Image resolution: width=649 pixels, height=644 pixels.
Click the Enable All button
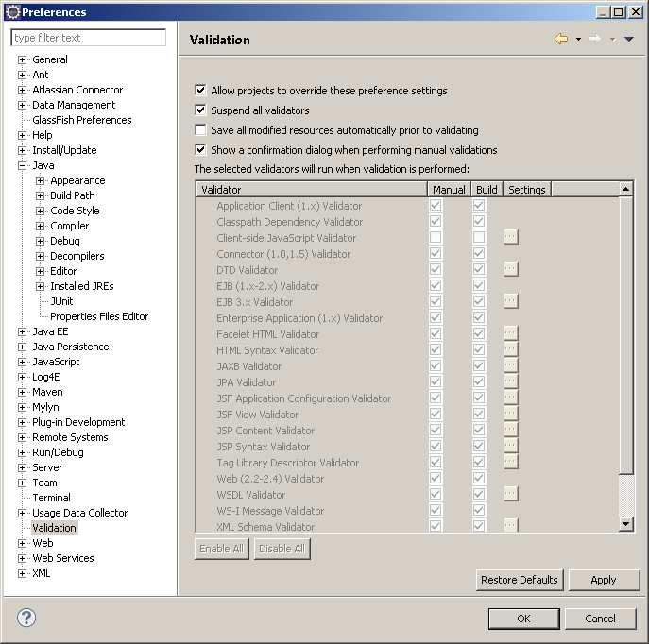point(221,549)
